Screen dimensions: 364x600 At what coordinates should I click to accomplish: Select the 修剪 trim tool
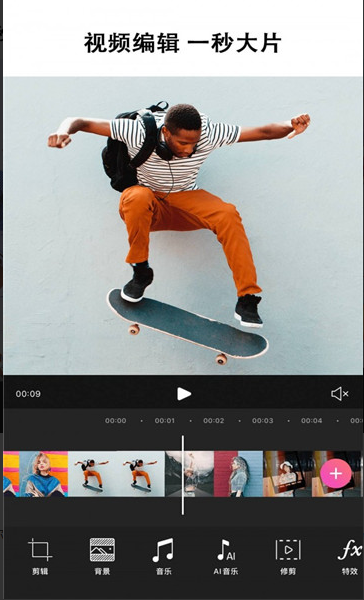point(288,556)
